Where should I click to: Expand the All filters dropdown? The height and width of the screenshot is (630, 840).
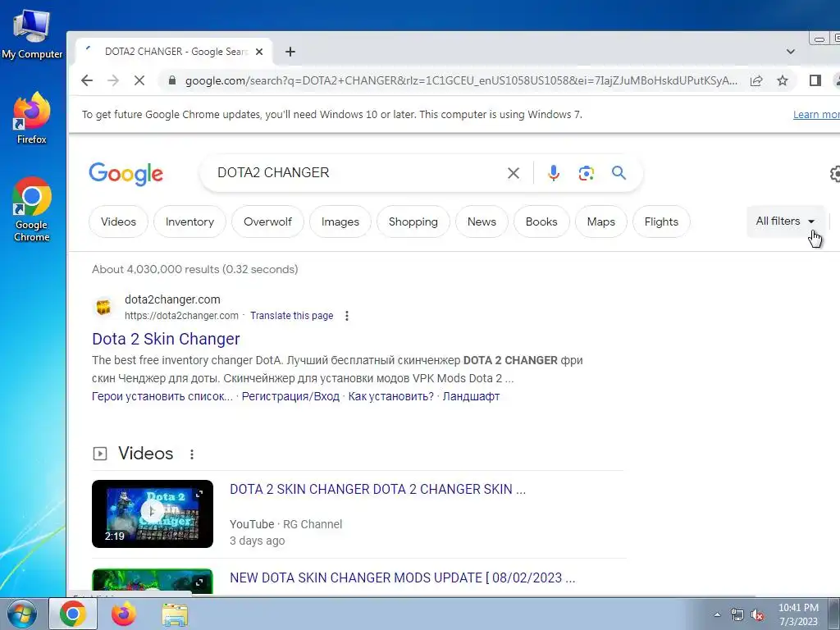pyautogui.click(x=785, y=221)
